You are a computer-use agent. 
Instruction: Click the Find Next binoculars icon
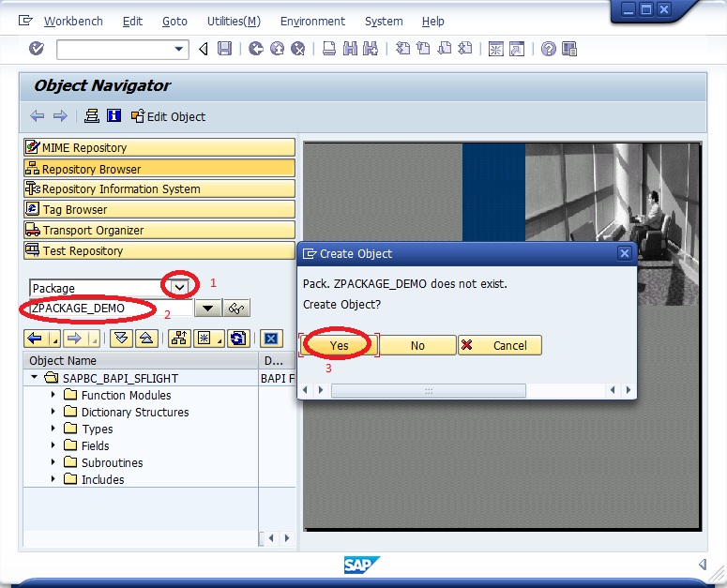371,49
